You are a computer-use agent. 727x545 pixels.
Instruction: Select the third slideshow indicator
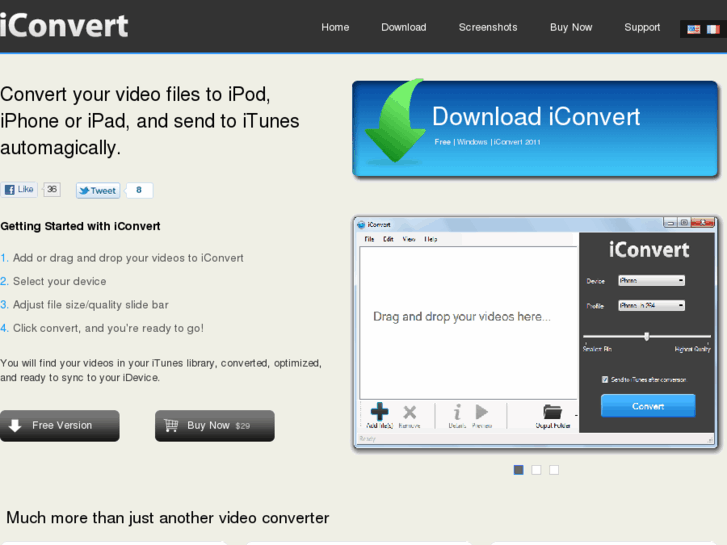pyautogui.click(x=554, y=470)
